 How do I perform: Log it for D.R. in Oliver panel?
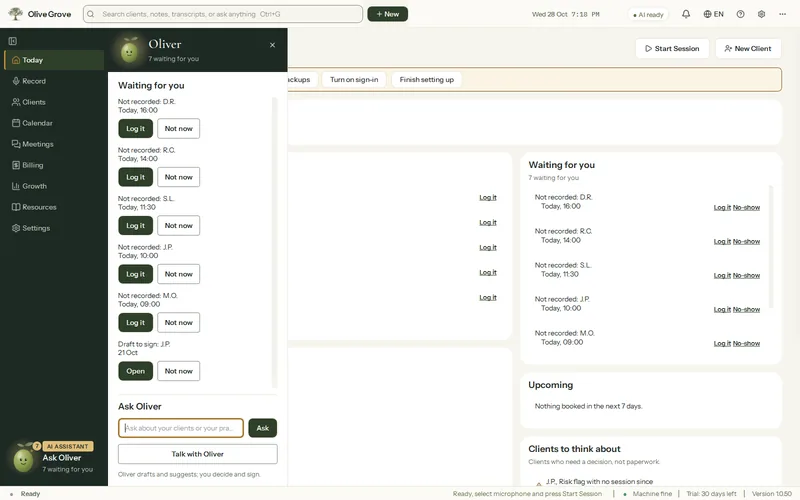[136, 129]
